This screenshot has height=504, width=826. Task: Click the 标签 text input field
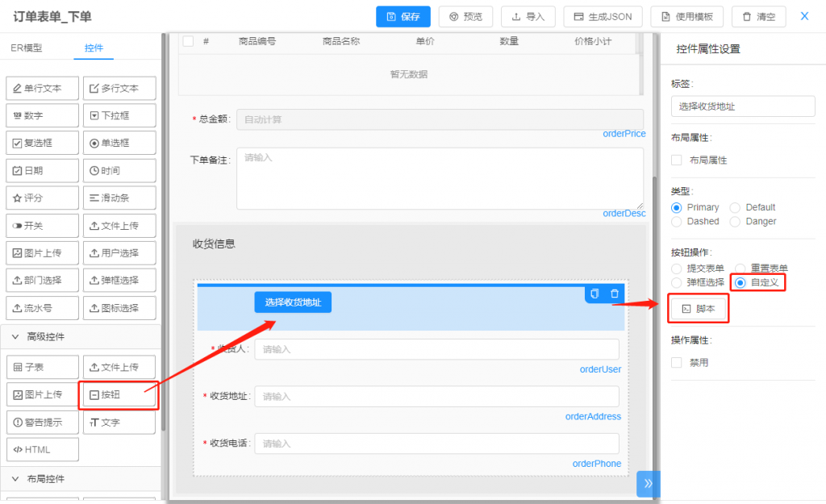pos(743,106)
